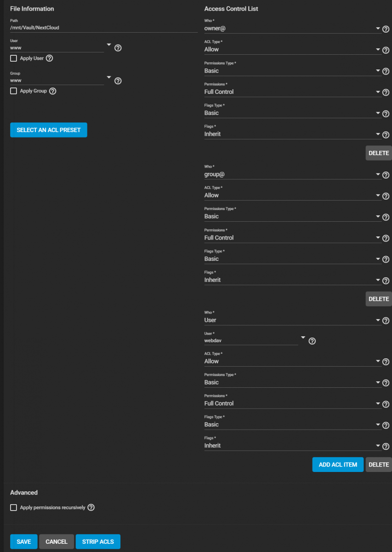Check Apply permissions recursively
The height and width of the screenshot is (552, 392).
(14, 507)
